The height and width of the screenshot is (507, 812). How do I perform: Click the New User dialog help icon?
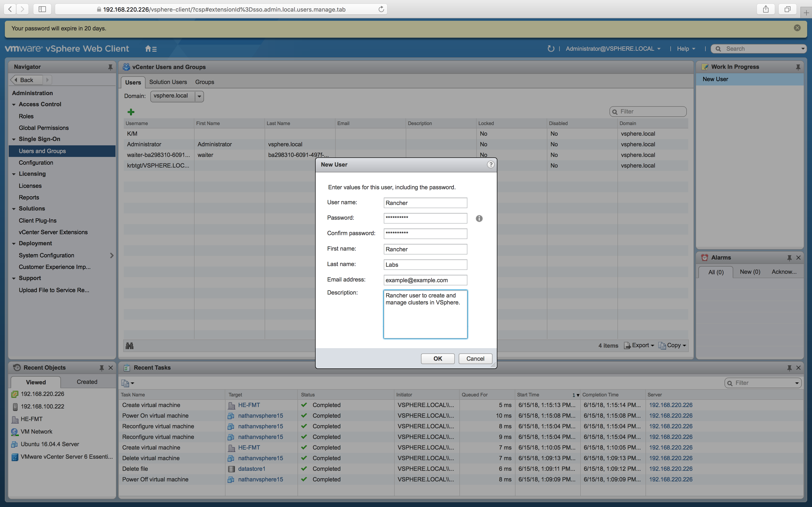(491, 164)
